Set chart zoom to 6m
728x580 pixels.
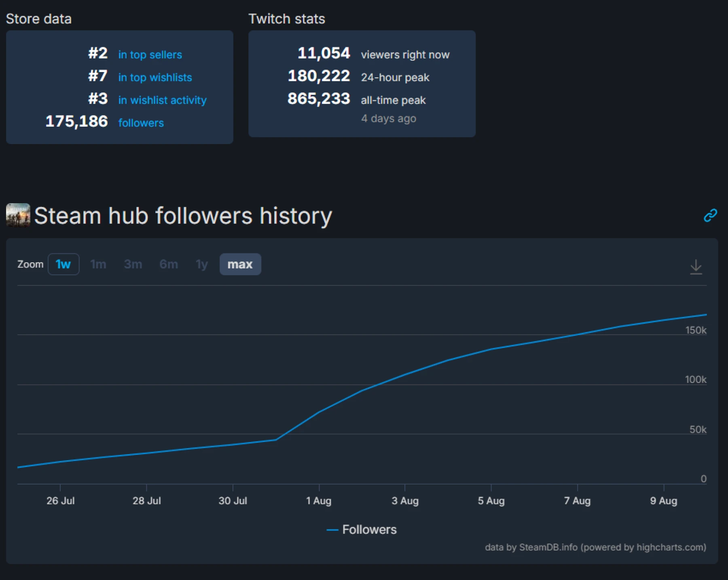click(x=168, y=264)
